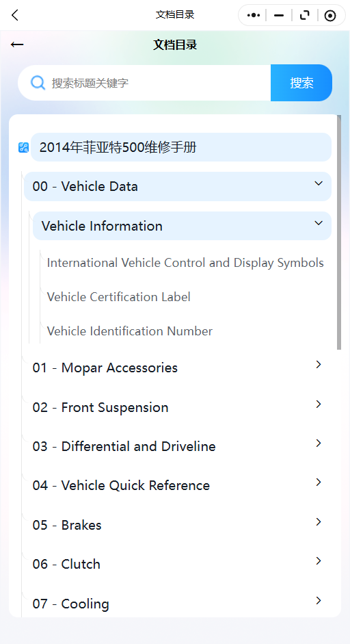Click the magnifier icon in search box
This screenshot has height=644, width=350.
pyautogui.click(x=38, y=83)
